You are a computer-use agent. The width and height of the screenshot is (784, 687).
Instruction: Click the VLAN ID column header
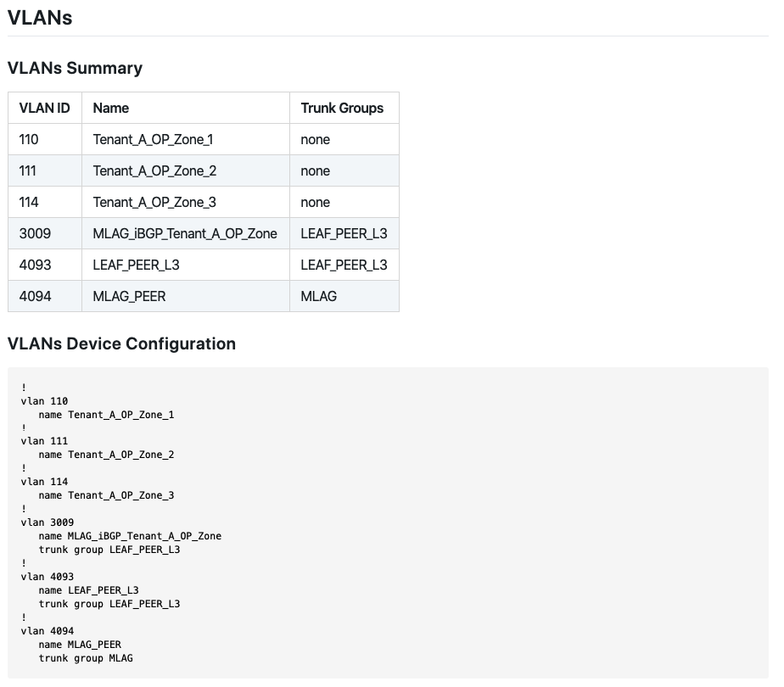coord(43,108)
